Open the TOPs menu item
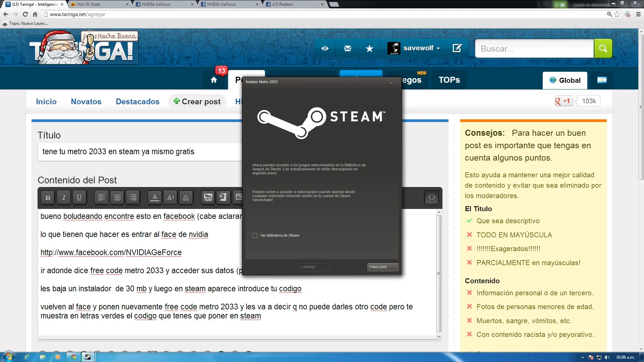Image resolution: width=644 pixels, height=362 pixels. [449, 80]
